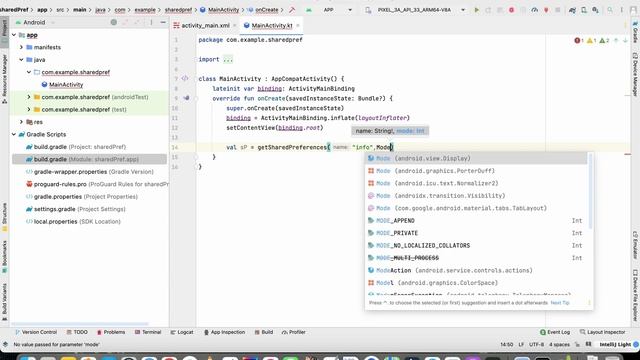
Task: Open the TODO tool window
Action: pos(77,332)
